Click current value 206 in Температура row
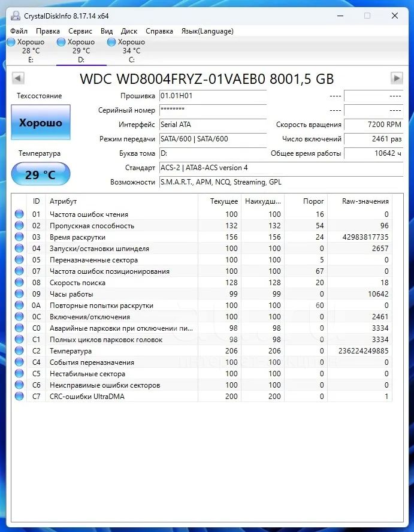 [231, 351]
